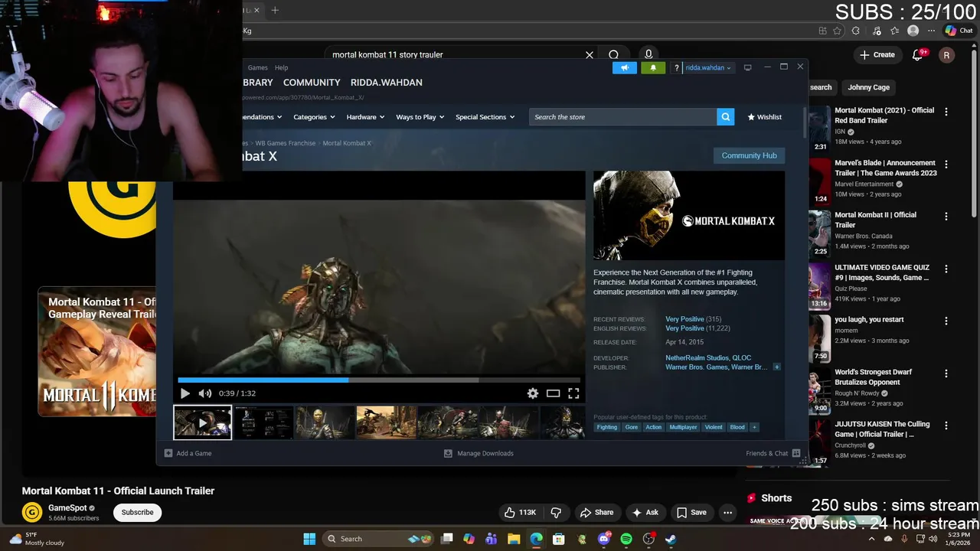Open Manage Downloads in Steam
The width and height of the screenshot is (980, 551).
(x=479, y=453)
